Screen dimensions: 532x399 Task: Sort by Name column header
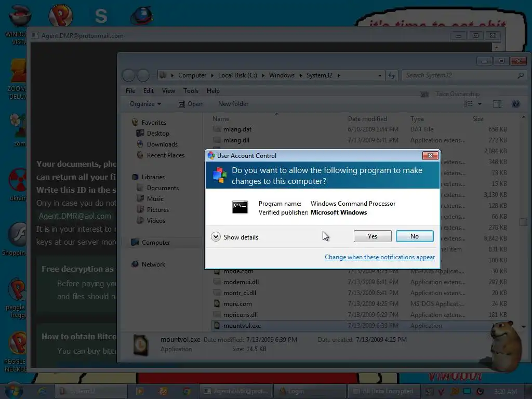coord(220,119)
